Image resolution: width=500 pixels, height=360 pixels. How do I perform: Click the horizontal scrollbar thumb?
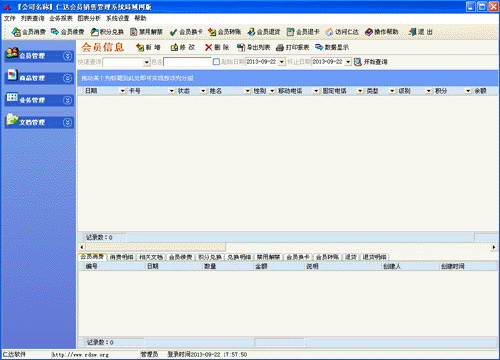(x=156, y=247)
